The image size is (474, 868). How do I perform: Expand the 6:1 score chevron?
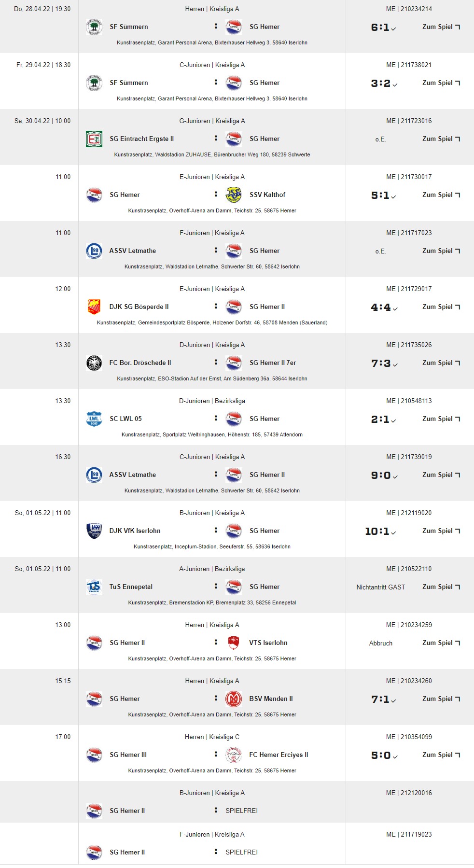(x=394, y=29)
